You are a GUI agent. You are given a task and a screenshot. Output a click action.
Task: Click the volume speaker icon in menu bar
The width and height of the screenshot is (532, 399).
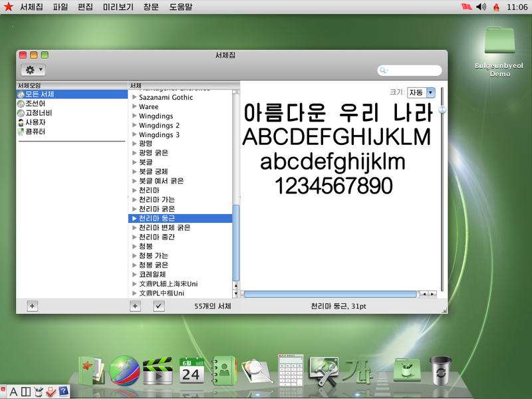(x=481, y=7)
